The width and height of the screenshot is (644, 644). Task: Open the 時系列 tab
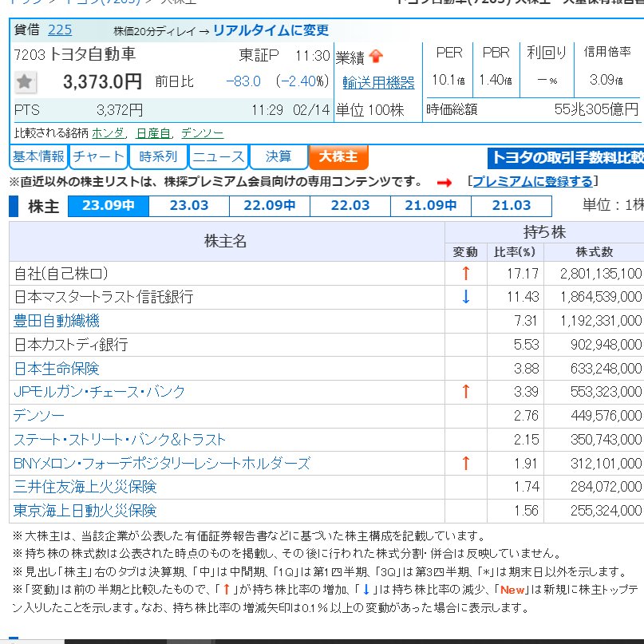(158, 157)
